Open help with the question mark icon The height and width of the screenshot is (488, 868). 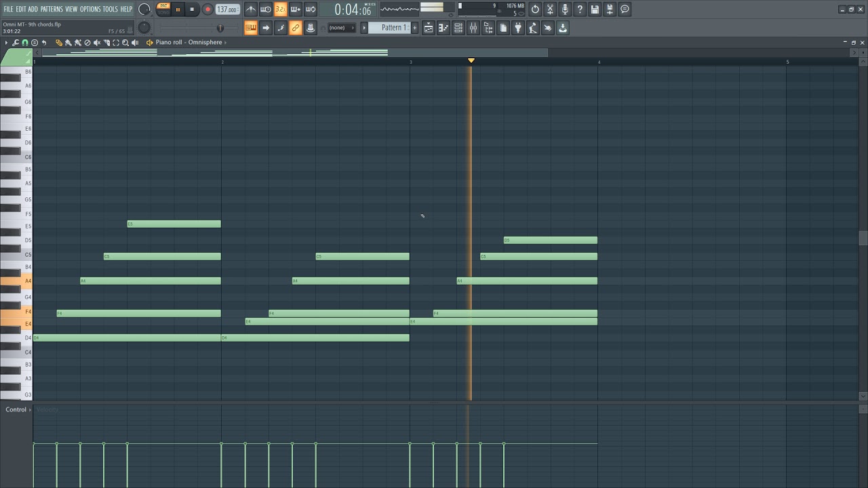click(580, 9)
